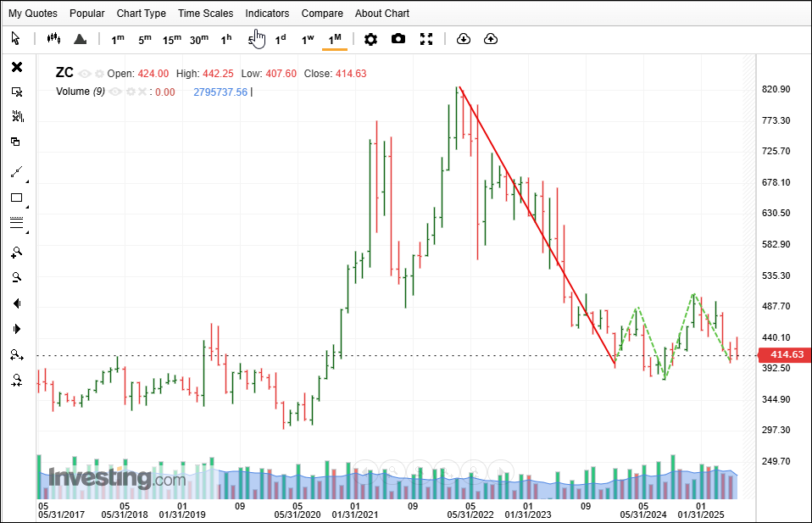Screen dimensions: 812x523
Task: Switch to the candlestick chart style icon
Action: [53, 38]
